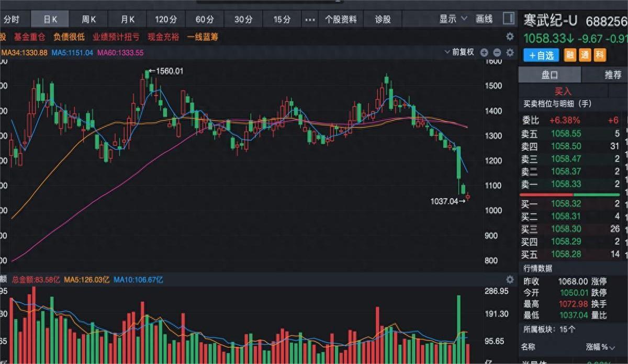
Task: Click the 基金重仓 tag link
Action: (29, 37)
